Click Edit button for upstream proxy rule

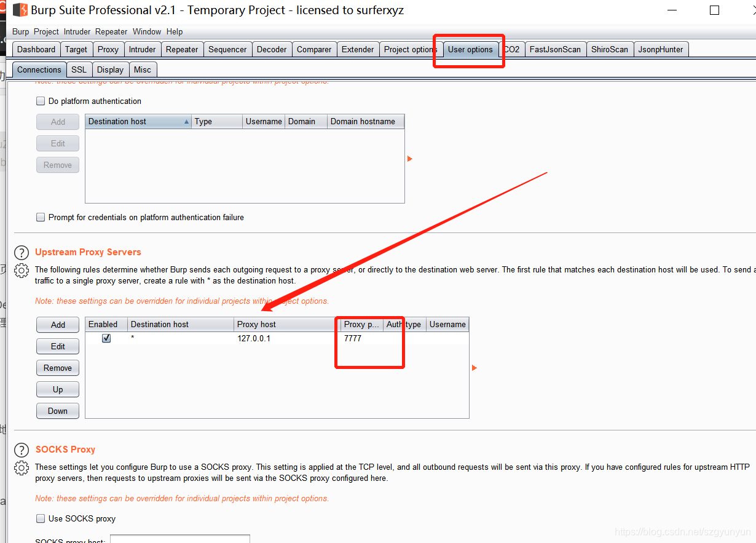[58, 346]
